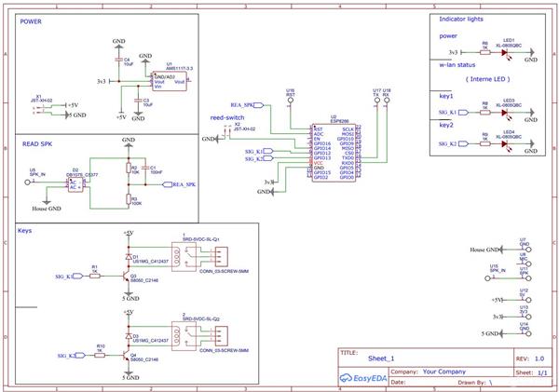Image resolution: width=559 pixels, height=392 pixels.
Task: Click the POWER section label
Action: pos(31,21)
